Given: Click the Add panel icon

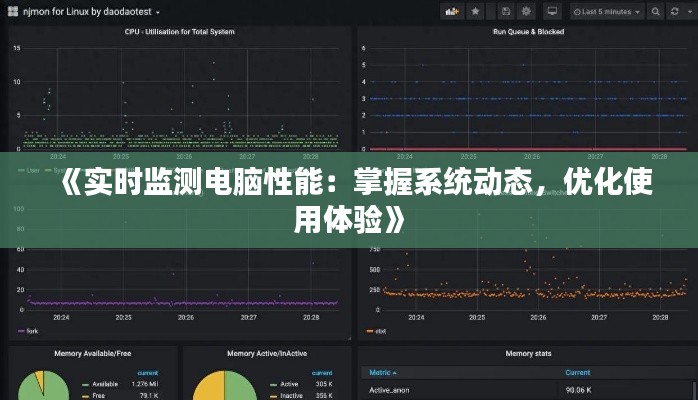Looking at the screenshot, I should tap(452, 12).
